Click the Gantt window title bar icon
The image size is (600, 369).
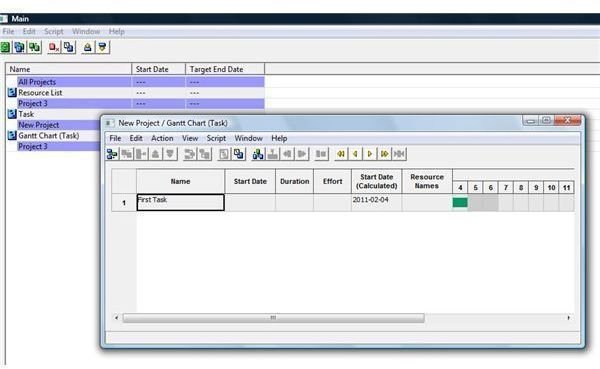coord(109,123)
